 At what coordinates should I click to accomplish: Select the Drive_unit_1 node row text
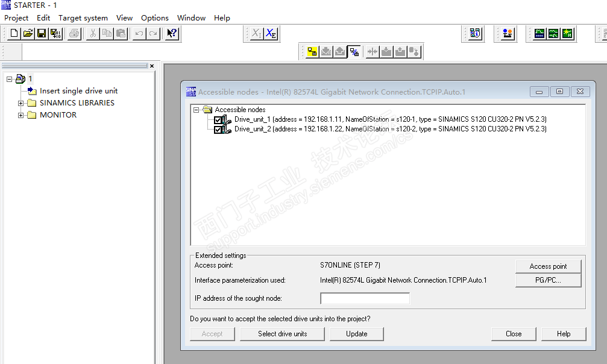[x=390, y=119]
